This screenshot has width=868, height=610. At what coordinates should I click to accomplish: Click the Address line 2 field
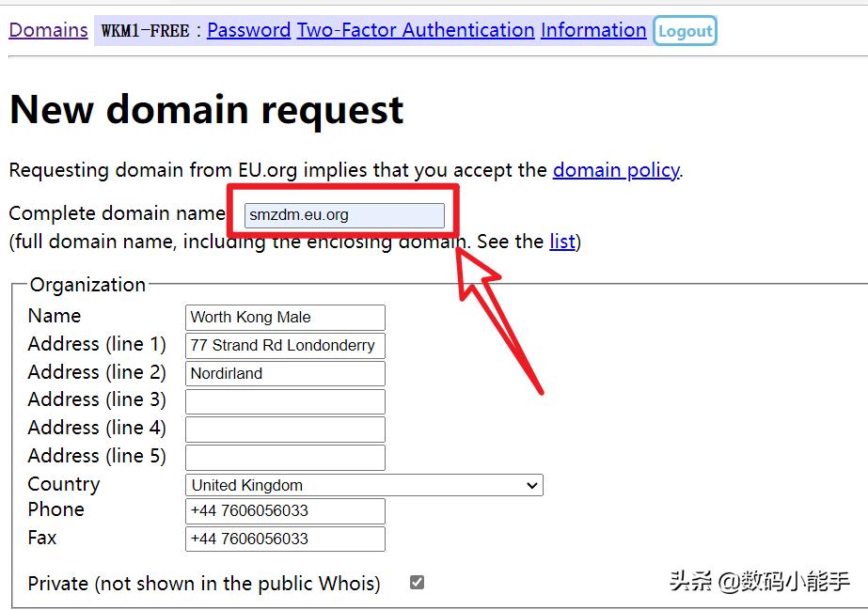285,373
